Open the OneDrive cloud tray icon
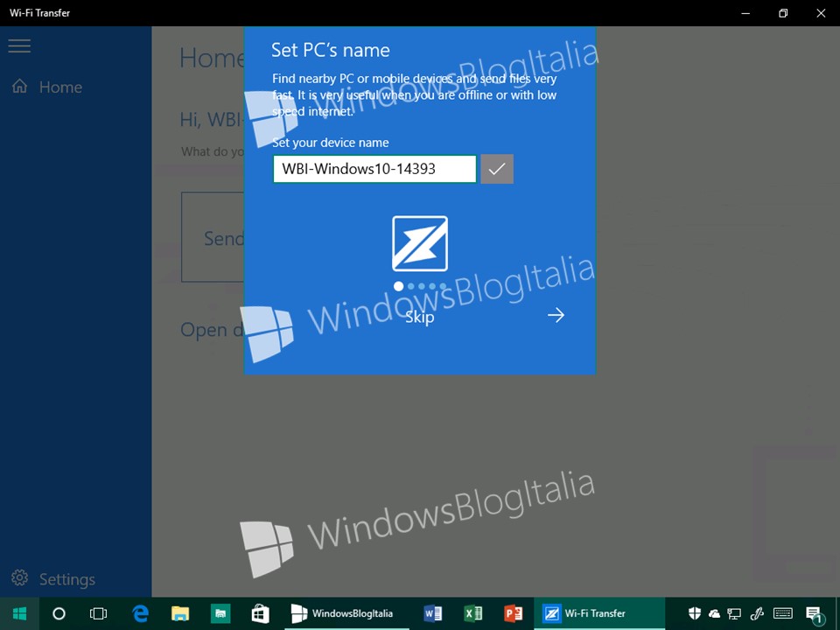Viewport: 840px width, 630px height. click(714, 614)
